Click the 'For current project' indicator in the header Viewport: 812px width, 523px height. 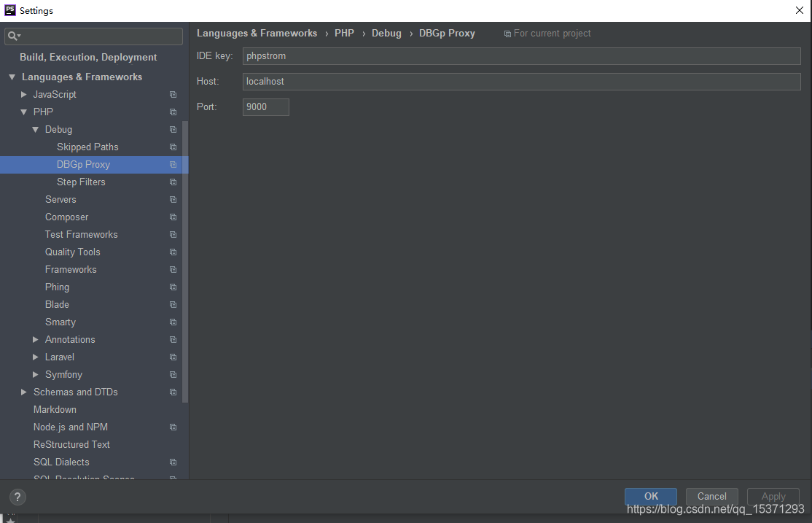point(547,33)
